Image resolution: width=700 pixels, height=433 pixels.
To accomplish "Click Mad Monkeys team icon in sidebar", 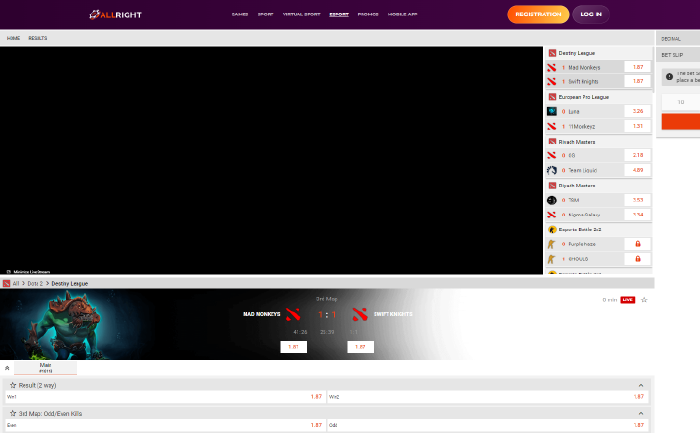I will point(552,67).
